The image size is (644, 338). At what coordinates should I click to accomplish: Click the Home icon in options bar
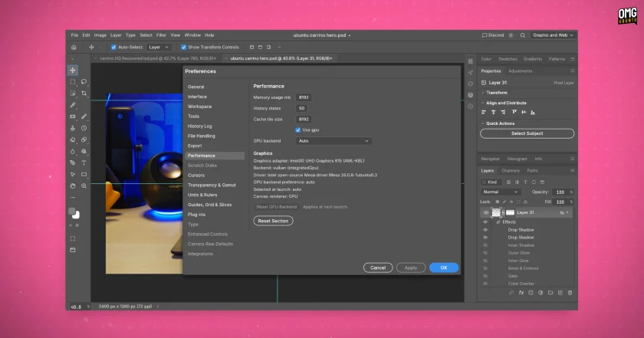point(74,48)
